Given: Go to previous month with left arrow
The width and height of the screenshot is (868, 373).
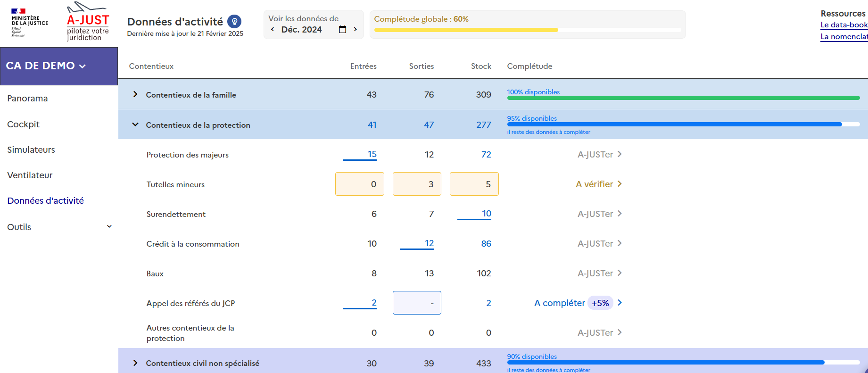Looking at the screenshot, I should point(273,29).
